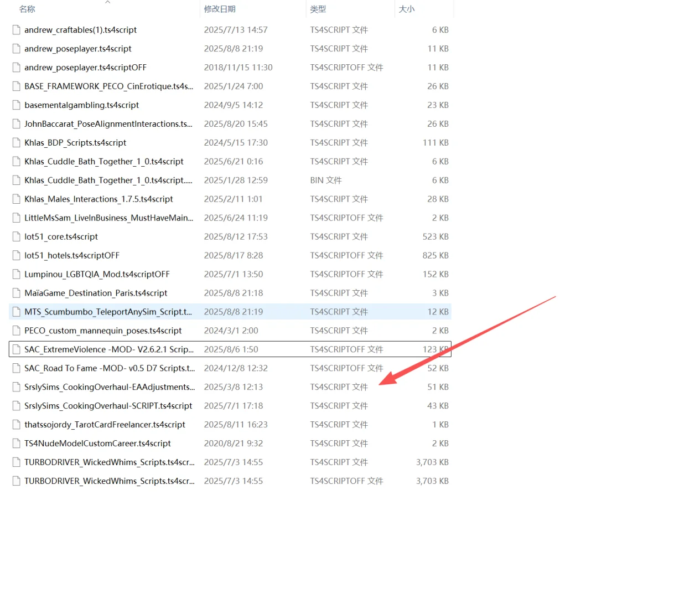Viewport: 700px width, 598px height.
Task: Click file icon of MaïaGame_Destination_Paris.ts4script
Action: (17, 293)
